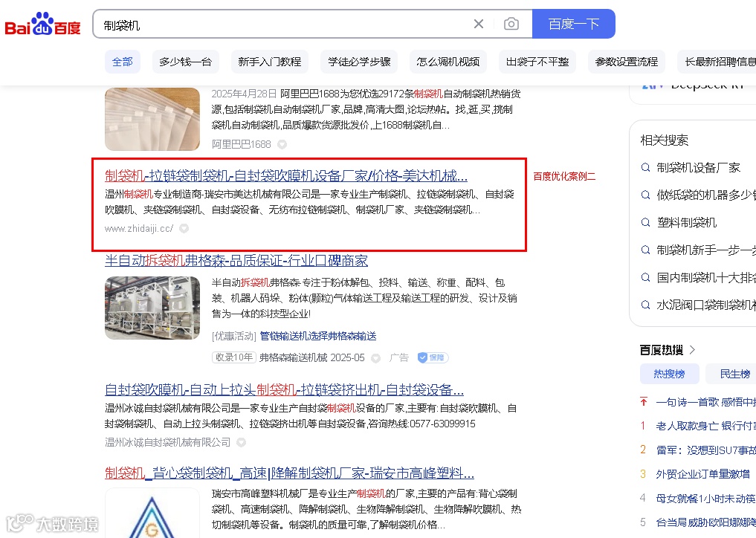Select the 参数设置流程 filter tab
The height and width of the screenshot is (538, 756).
[x=627, y=62]
